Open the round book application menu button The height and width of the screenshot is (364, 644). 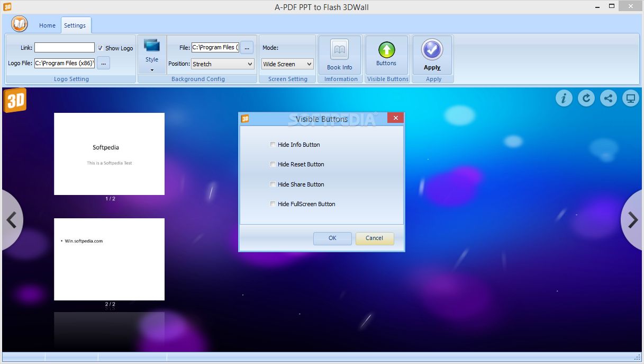pyautogui.click(x=20, y=24)
